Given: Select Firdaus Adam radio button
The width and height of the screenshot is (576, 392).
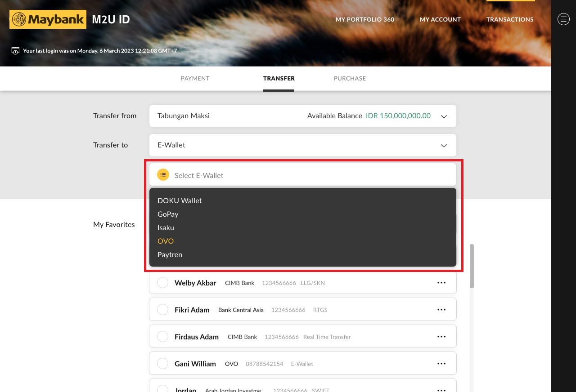Looking at the screenshot, I should (x=162, y=337).
